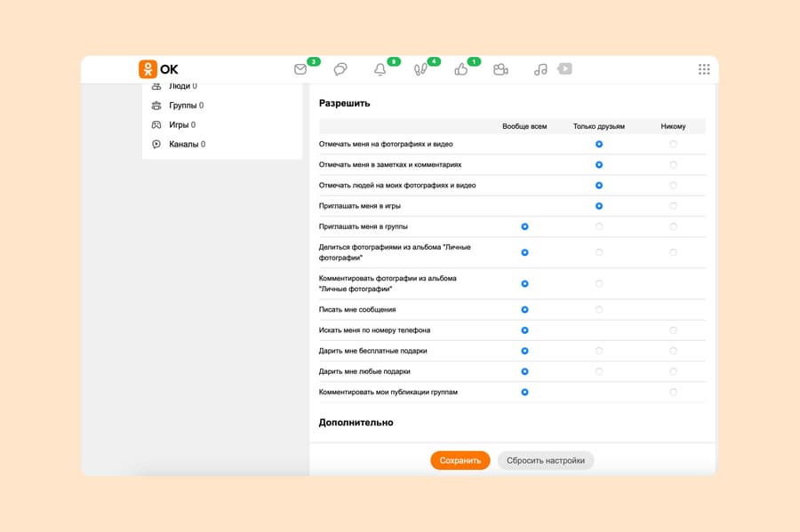
Task: Set phone number search to Никому
Action: [673, 330]
